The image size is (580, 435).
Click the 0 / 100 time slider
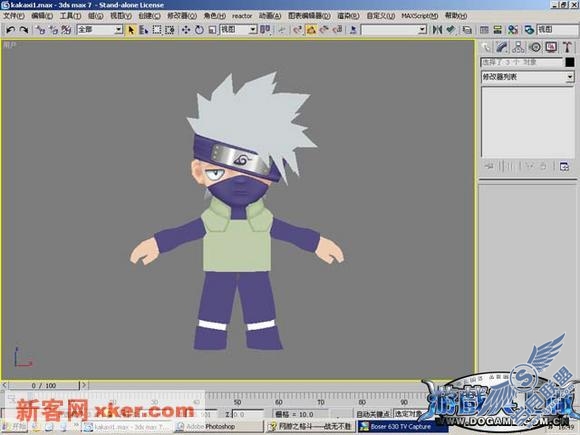44,385
